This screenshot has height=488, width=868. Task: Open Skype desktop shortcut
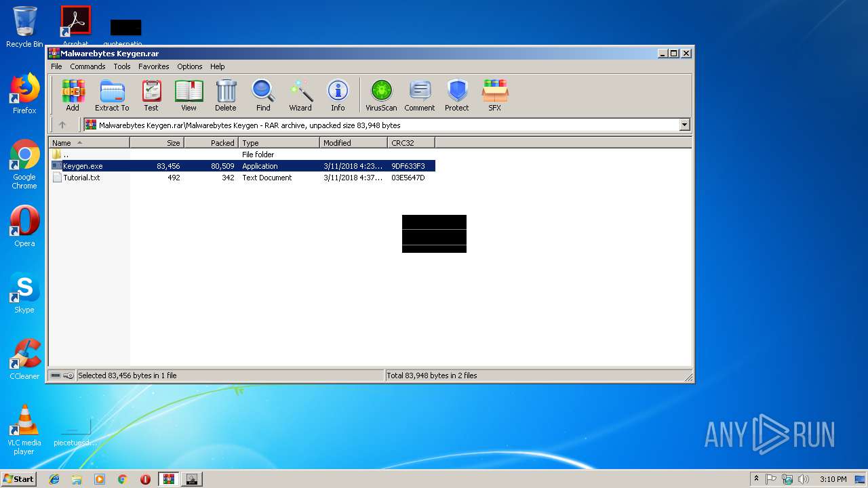tap(24, 293)
